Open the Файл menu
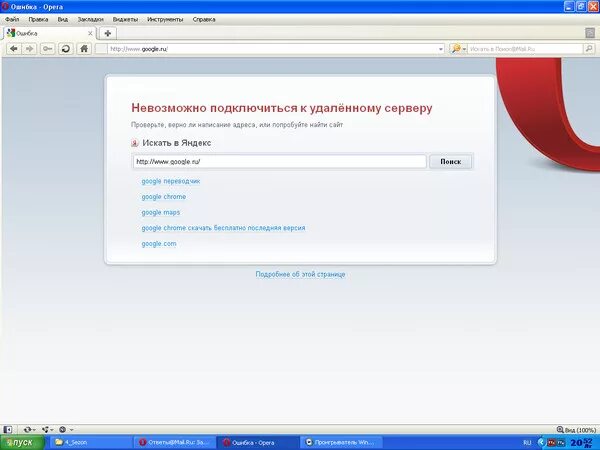This screenshot has width=600, height=450. tap(12, 19)
